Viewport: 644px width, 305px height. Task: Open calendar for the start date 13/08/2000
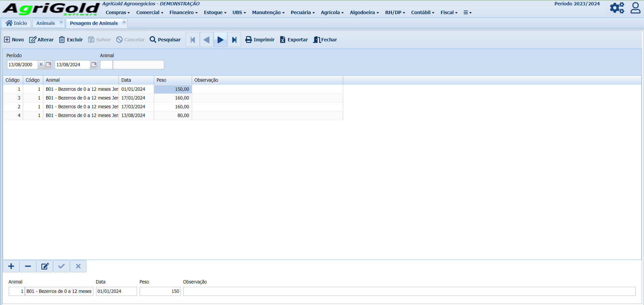[48, 65]
